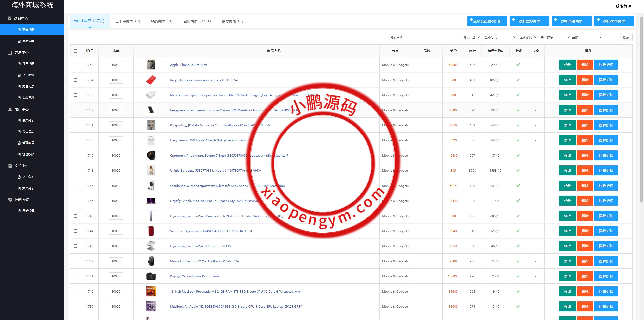Click the green 上架 checkmark for product 1758

pos(518,65)
